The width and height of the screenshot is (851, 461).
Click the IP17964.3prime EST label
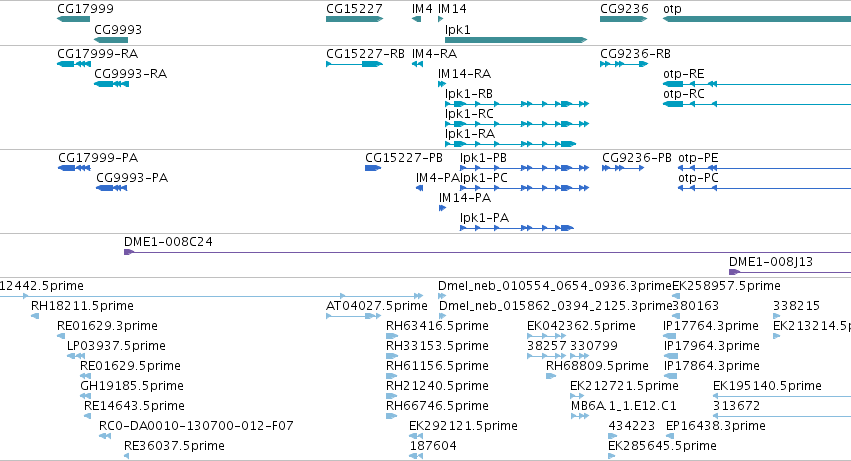point(712,346)
